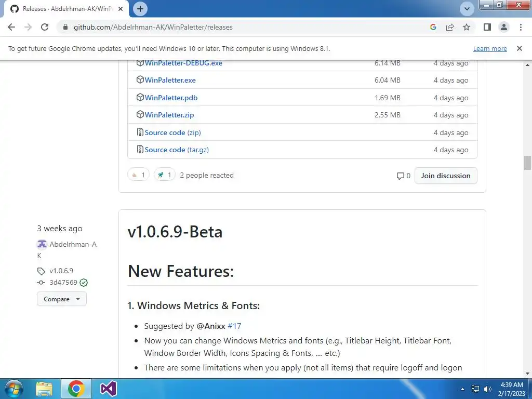532x399 pixels.
Task: Open the Windows Start menu
Action: point(14,389)
